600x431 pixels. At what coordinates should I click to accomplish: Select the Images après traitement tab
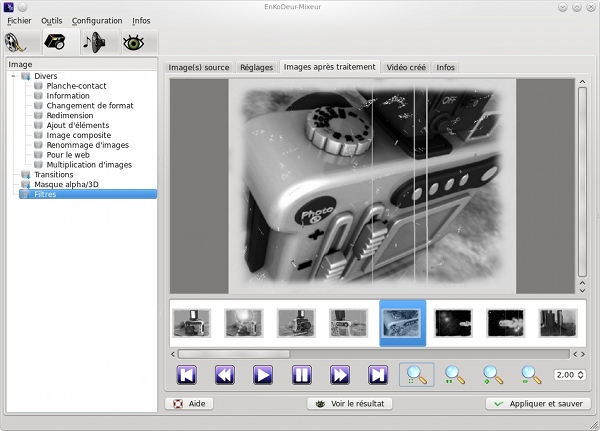[329, 67]
